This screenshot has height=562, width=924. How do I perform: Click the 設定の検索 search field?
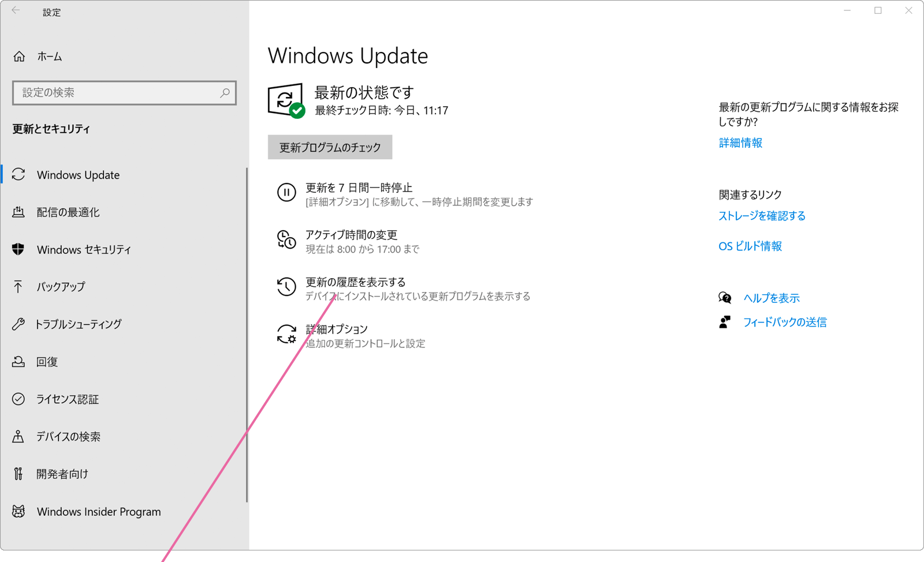click(124, 92)
